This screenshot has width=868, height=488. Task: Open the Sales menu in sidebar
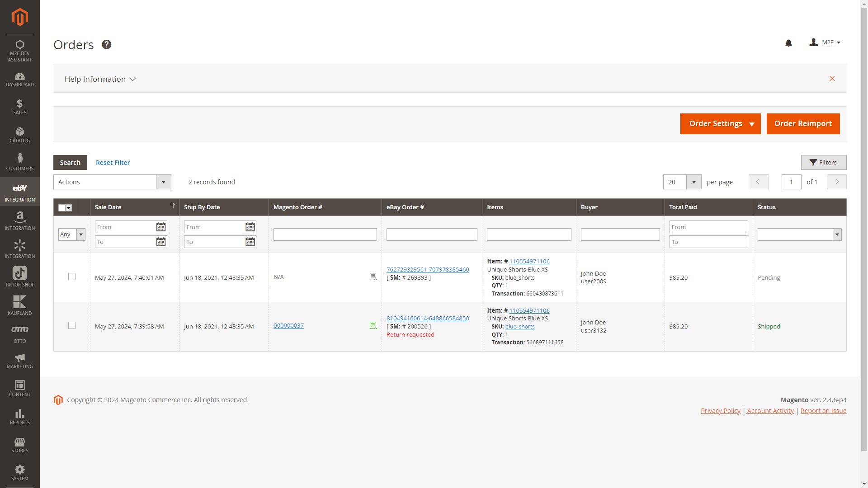(x=19, y=107)
